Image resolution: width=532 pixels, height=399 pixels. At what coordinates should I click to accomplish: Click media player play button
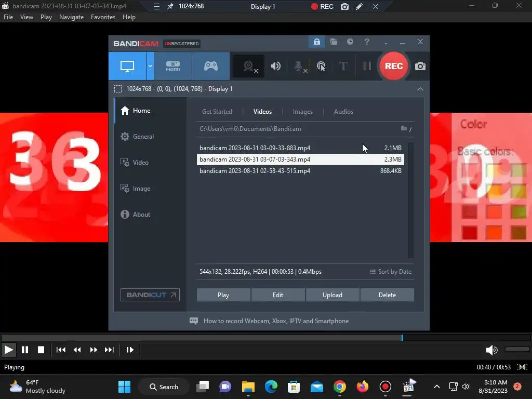pyautogui.click(x=8, y=350)
